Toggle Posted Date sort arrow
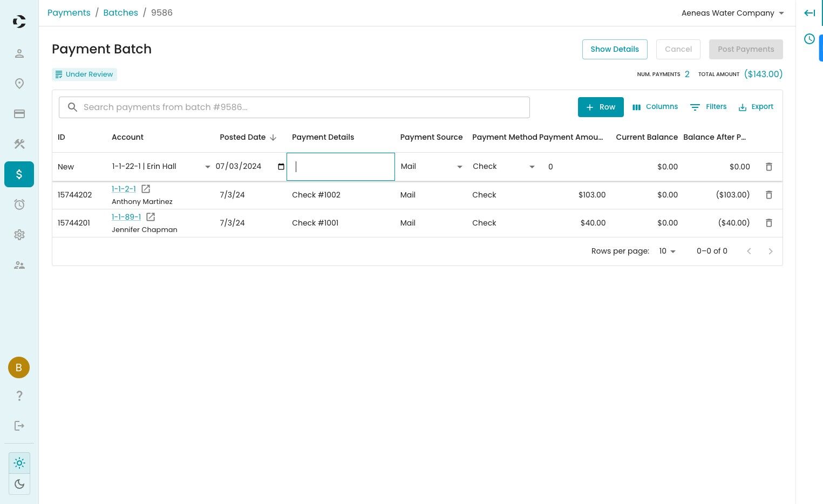This screenshot has height=504, width=823. pyautogui.click(x=273, y=138)
